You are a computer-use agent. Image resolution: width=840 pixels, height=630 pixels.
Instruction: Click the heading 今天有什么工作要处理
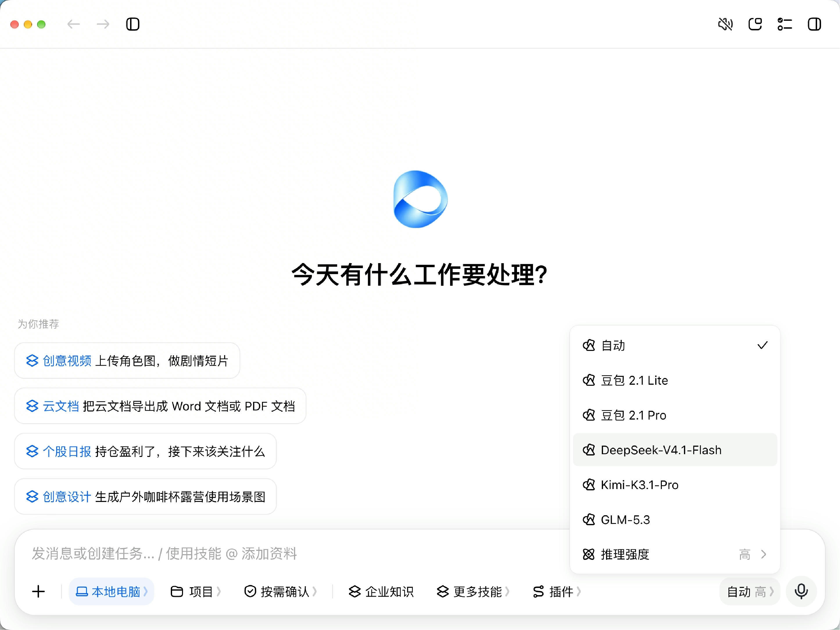point(419,274)
